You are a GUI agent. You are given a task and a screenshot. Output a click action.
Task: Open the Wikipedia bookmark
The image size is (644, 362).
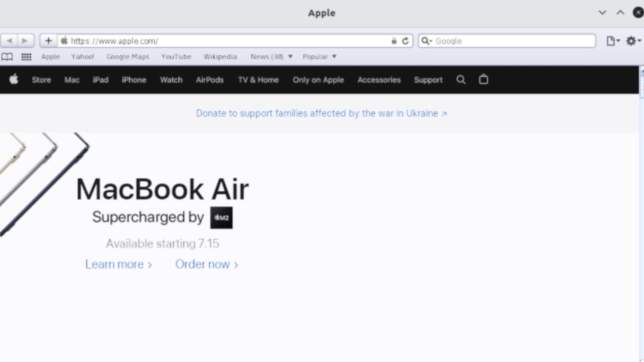click(x=220, y=57)
